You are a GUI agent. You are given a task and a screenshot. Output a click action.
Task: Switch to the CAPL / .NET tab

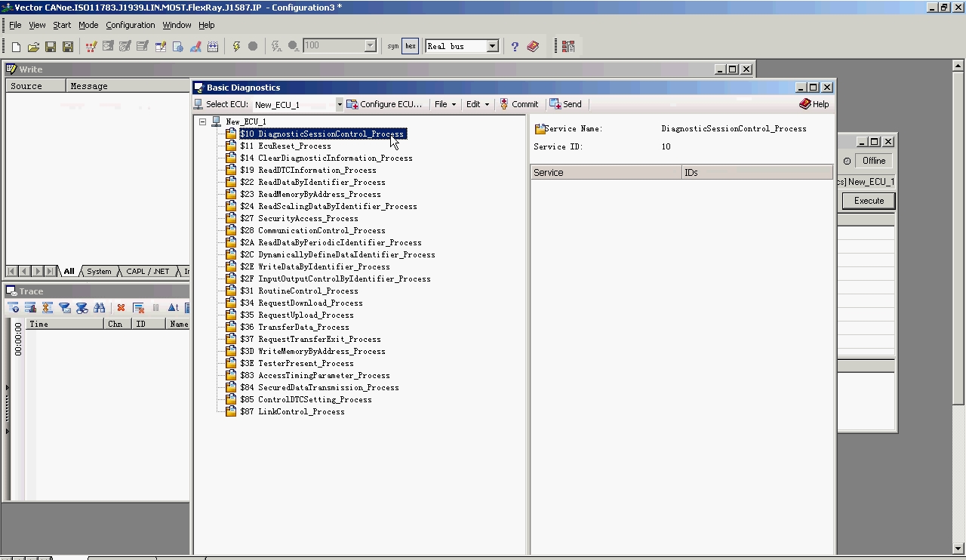click(148, 271)
